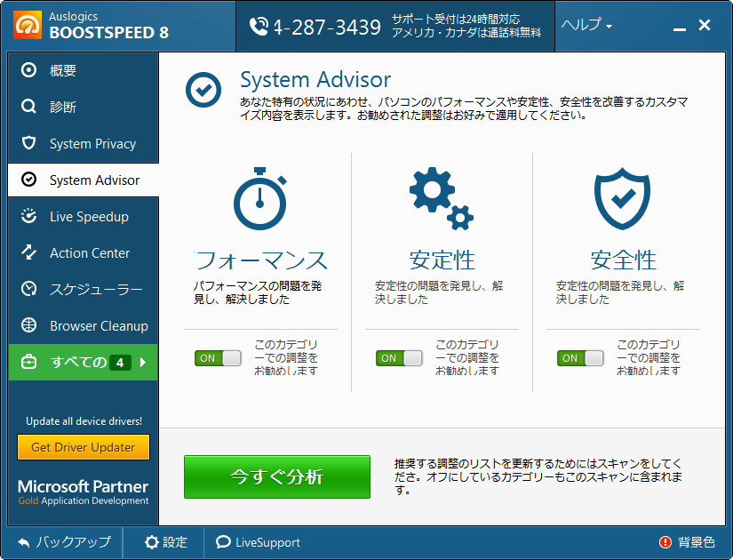This screenshot has height=560, width=733.
Task: Click the Browser Cleanup globe icon
Action: click(x=28, y=325)
